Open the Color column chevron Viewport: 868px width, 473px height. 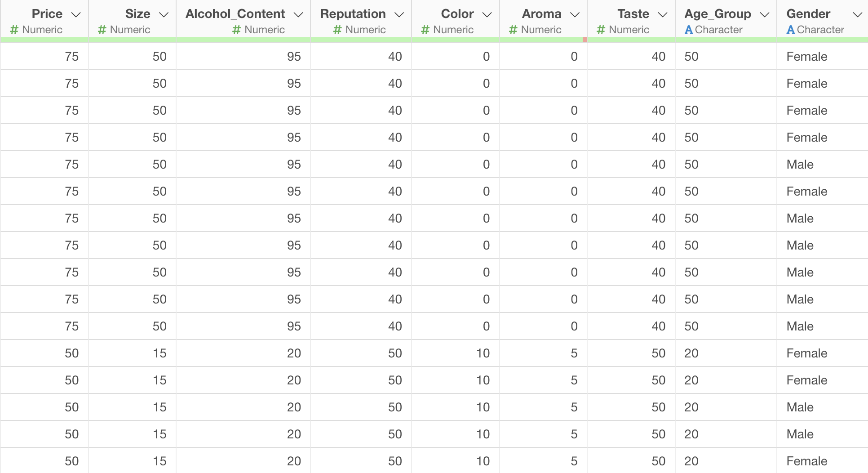487,15
